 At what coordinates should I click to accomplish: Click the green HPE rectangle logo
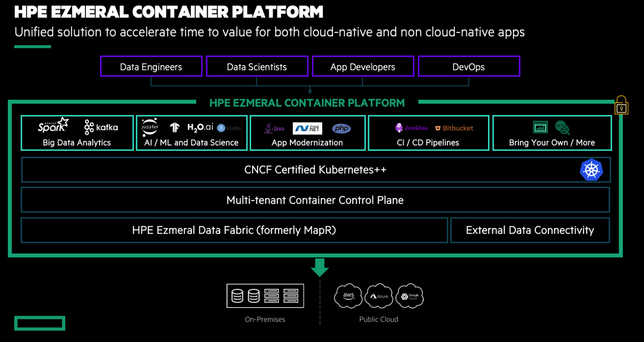(x=40, y=323)
